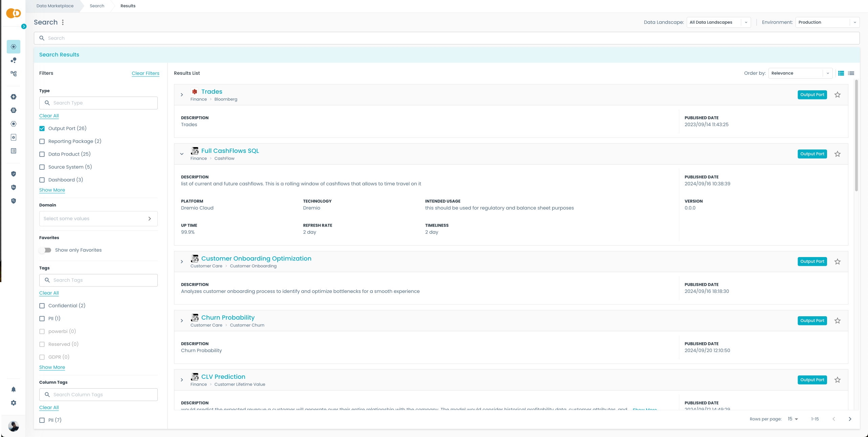Click the Clear Filters link

tap(145, 73)
